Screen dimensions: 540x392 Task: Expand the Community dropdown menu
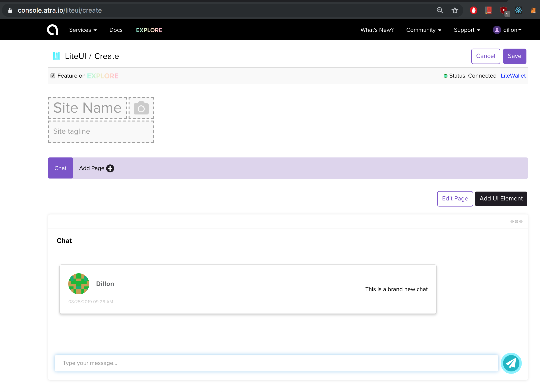[x=423, y=30]
